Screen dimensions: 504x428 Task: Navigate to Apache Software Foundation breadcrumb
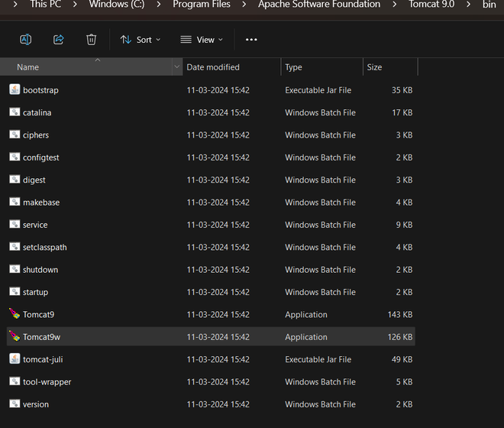319,4
